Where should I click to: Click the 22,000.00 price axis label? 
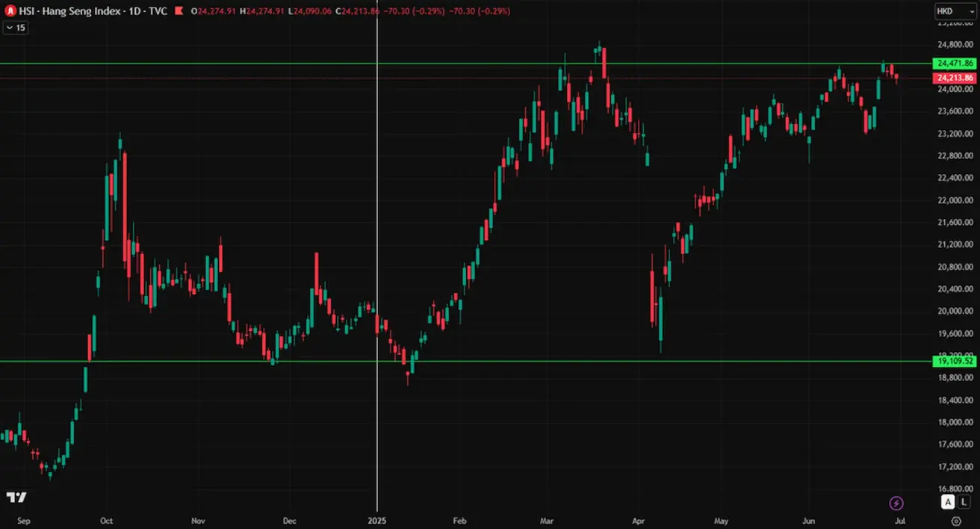(x=954, y=200)
